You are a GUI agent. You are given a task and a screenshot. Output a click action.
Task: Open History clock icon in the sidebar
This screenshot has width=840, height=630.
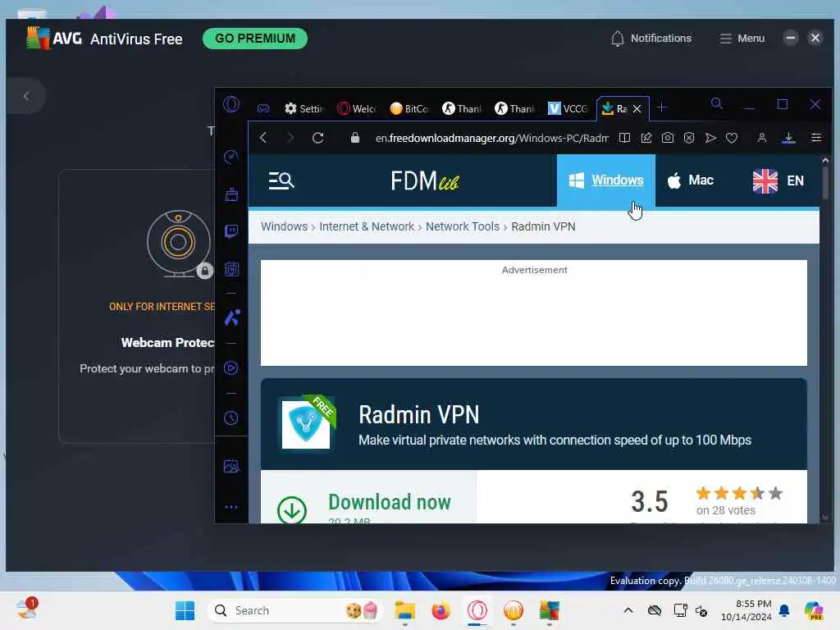[231, 418]
